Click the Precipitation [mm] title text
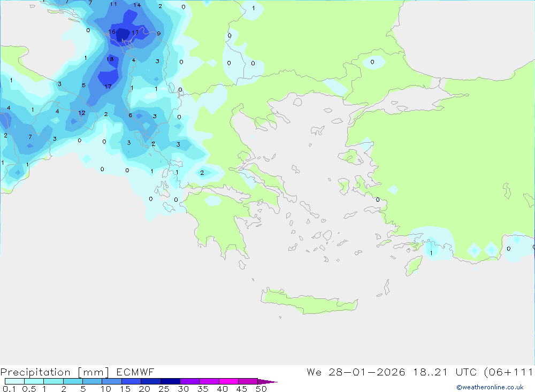This screenshot has width=535, height=392. pos(55,372)
